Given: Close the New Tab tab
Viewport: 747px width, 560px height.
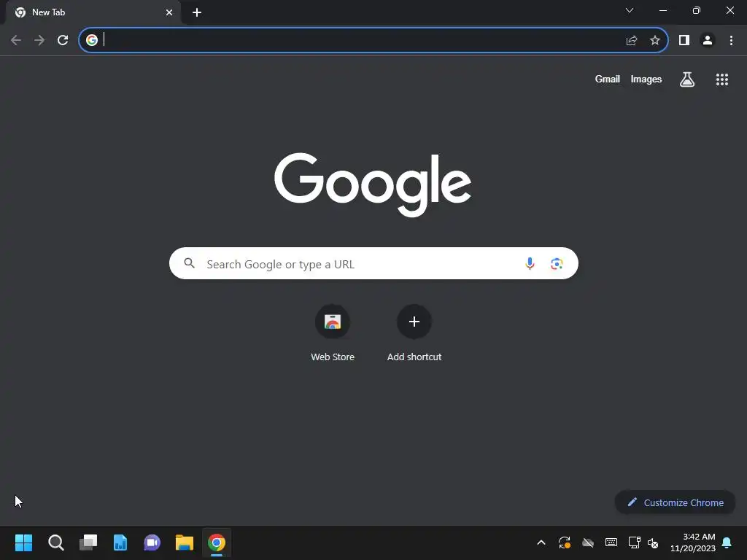Looking at the screenshot, I should click(169, 12).
